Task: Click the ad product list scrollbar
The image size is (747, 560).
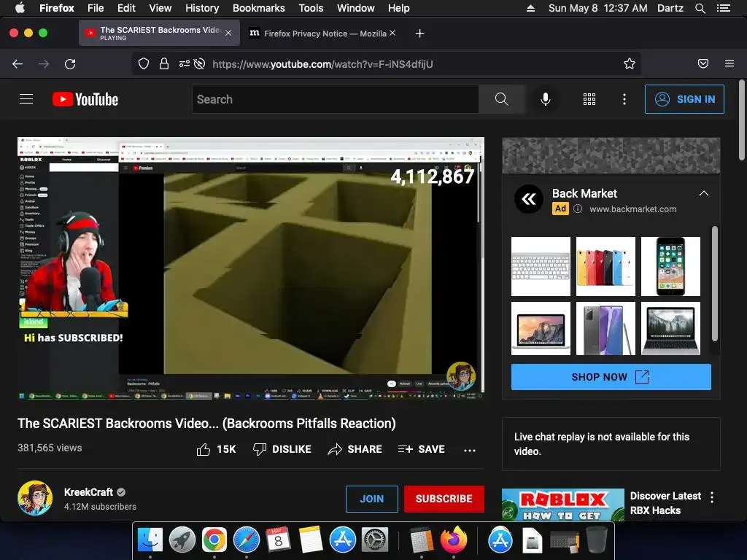Action: (715, 284)
